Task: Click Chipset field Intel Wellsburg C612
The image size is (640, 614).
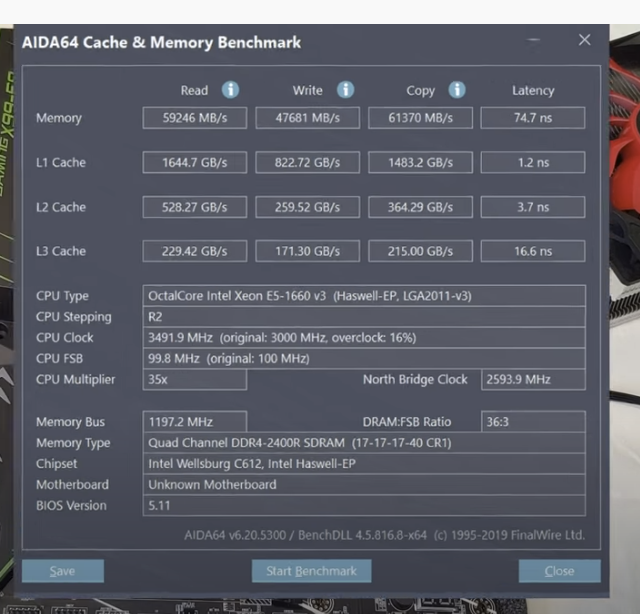Action: (364, 464)
